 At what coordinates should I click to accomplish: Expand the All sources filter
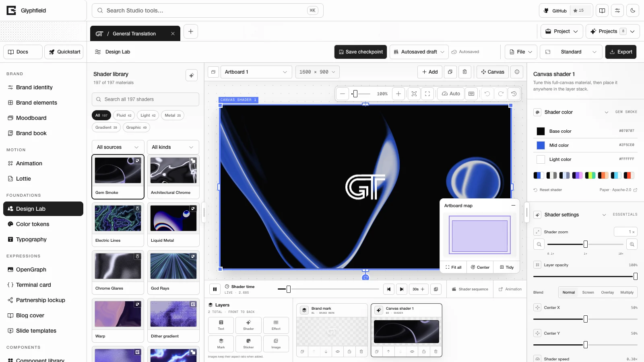[x=118, y=147]
